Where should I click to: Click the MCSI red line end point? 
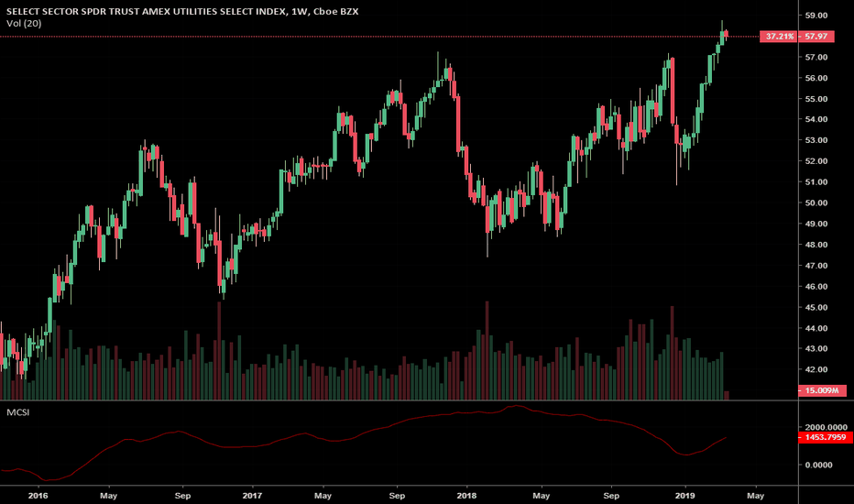point(726,437)
